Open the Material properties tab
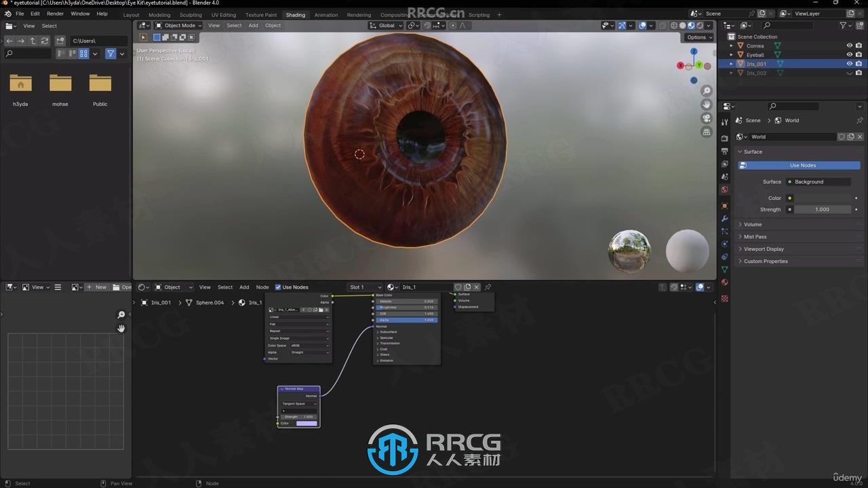 724,283
